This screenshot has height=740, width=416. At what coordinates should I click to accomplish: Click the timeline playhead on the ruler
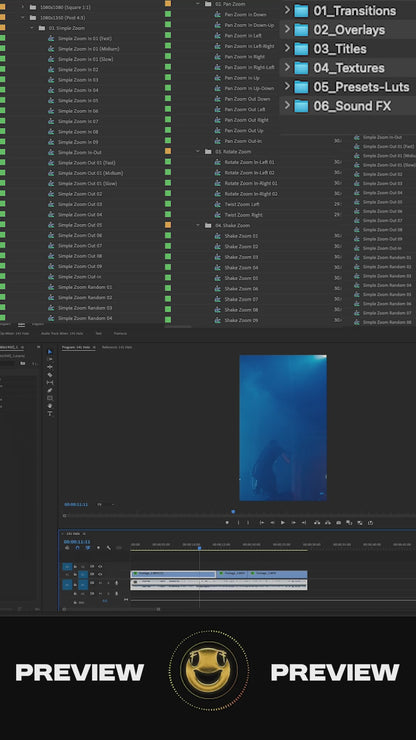199,547
